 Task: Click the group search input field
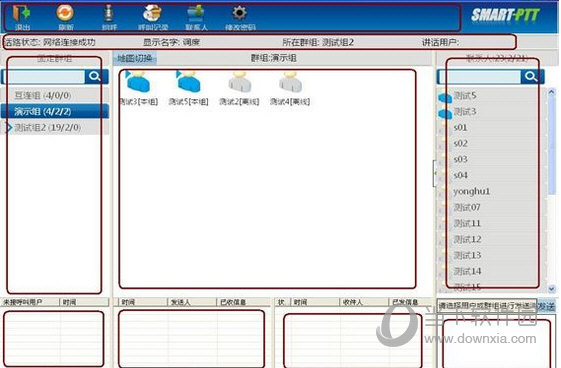coord(44,77)
